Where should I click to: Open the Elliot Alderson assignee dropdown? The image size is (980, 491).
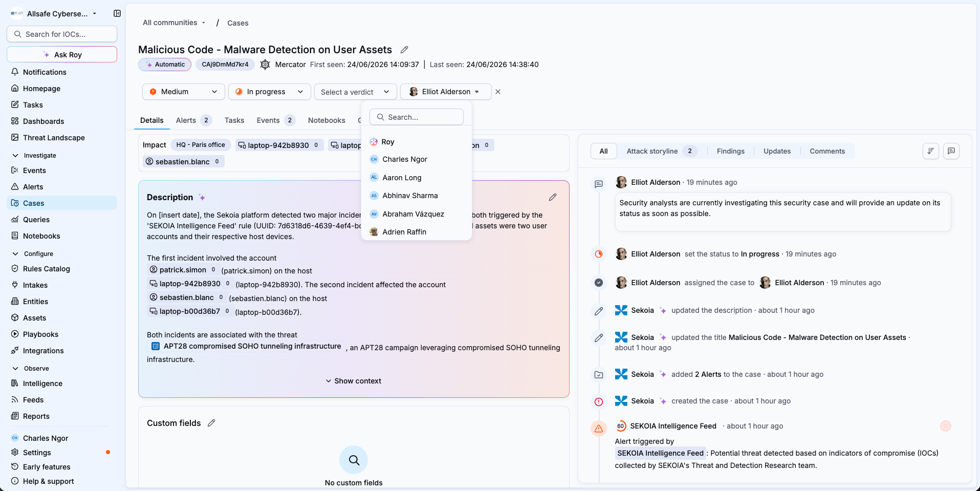pyautogui.click(x=446, y=92)
